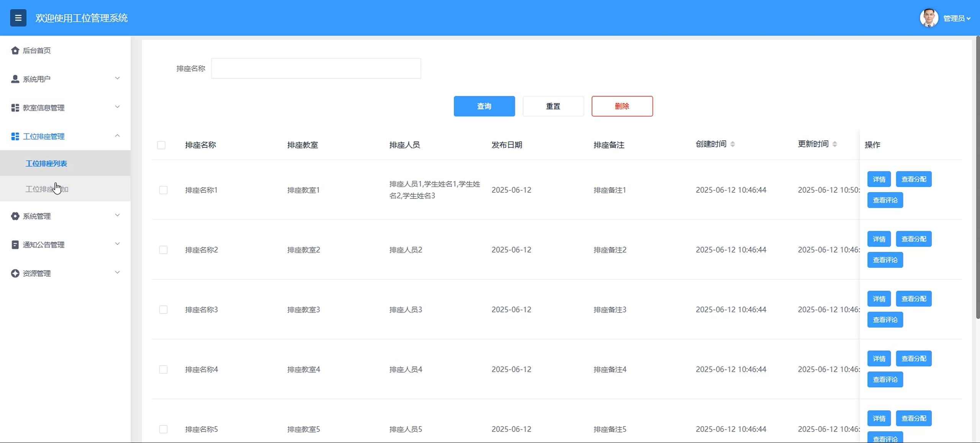Expand the 系统用户 menu chevron
980x443 pixels.
pos(117,78)
